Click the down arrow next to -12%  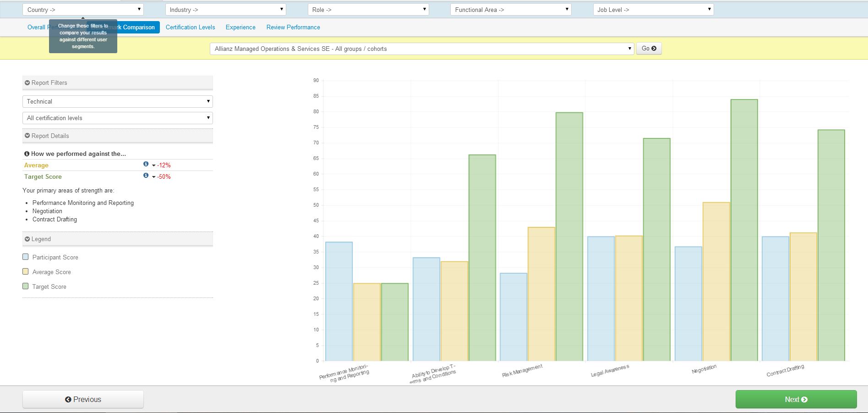tap(154, 165)
